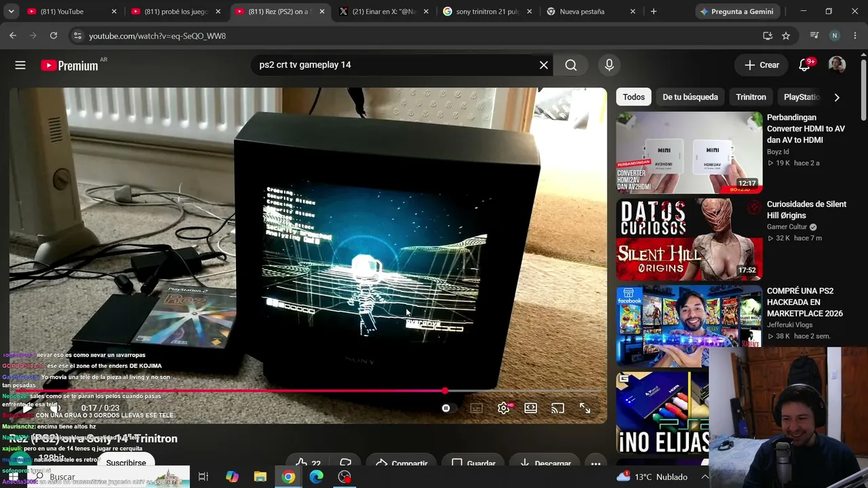Open 'Perbandingan Converter HDMI to AV' video title
Image resolution: width=868 pixels, height=488 pixels.
[x=806, y=129]
